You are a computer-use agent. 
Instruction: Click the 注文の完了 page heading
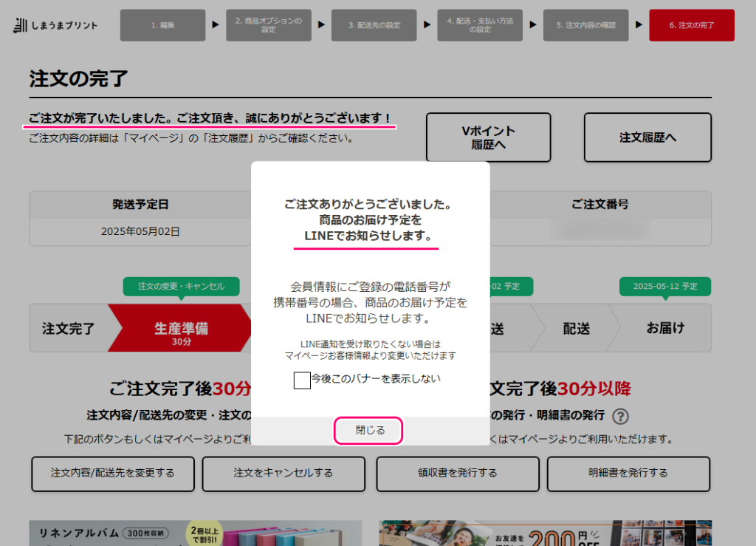point(78,78)
